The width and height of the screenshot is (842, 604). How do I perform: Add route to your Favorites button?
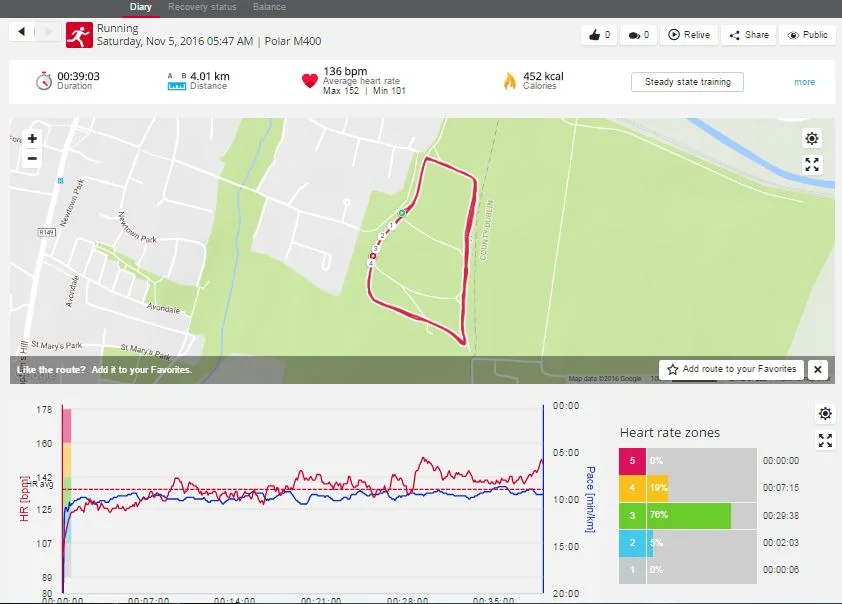731,369
